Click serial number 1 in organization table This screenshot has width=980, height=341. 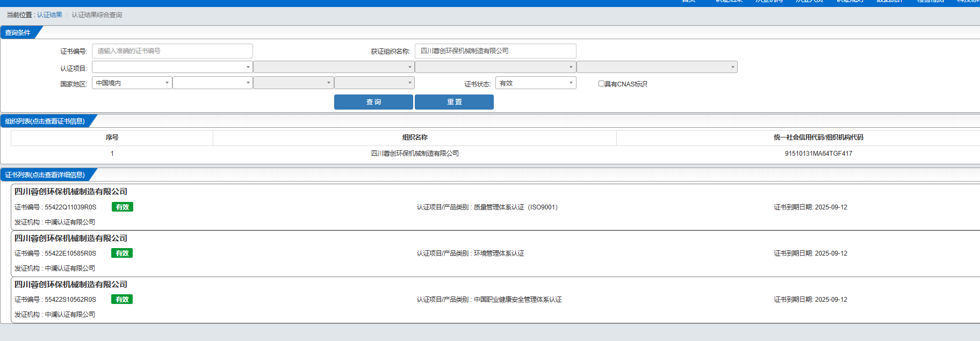(112, 154)
